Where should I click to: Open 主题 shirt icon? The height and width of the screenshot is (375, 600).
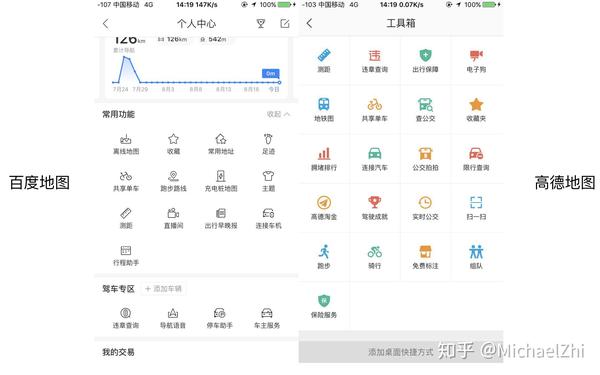tap(268, 181)
